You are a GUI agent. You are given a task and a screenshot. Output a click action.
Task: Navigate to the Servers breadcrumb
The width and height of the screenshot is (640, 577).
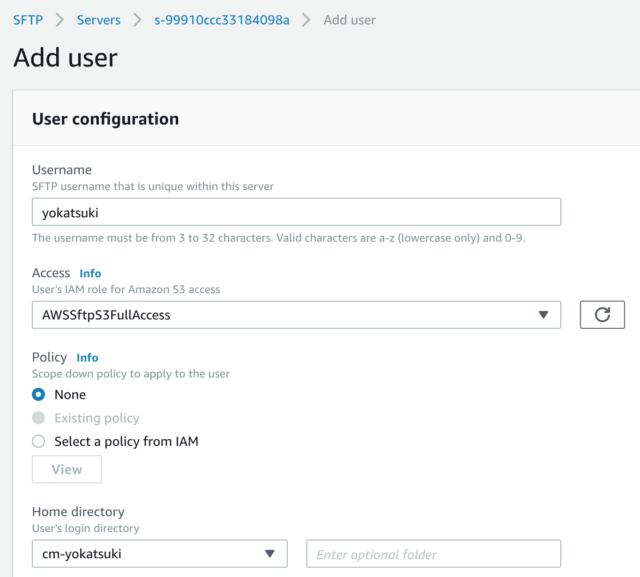point(99,20)
